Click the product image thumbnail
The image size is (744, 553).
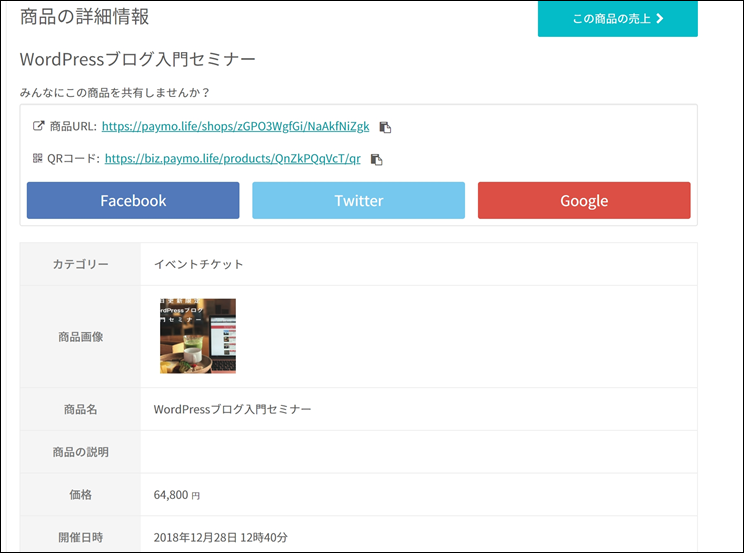click(198, 336)
